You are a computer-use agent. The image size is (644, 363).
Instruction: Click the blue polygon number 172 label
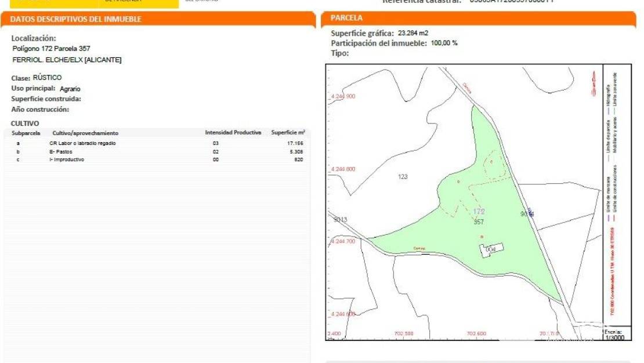pos(479,212)
